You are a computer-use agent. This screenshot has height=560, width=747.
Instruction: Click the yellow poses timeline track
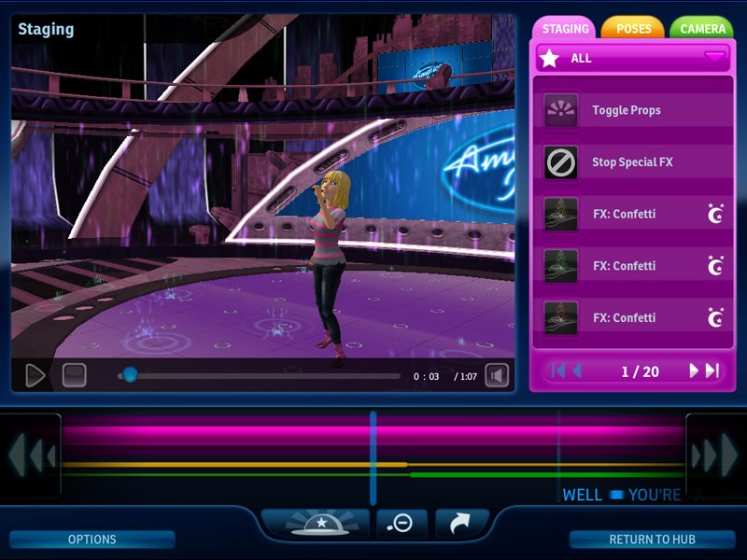(373, 464)
